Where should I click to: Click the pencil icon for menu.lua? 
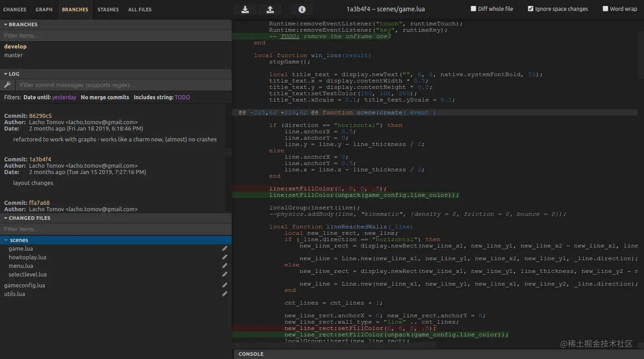click(224, 266)
